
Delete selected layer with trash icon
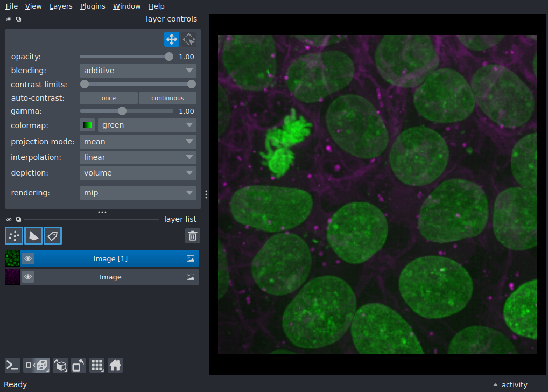[x=193, y=236]
